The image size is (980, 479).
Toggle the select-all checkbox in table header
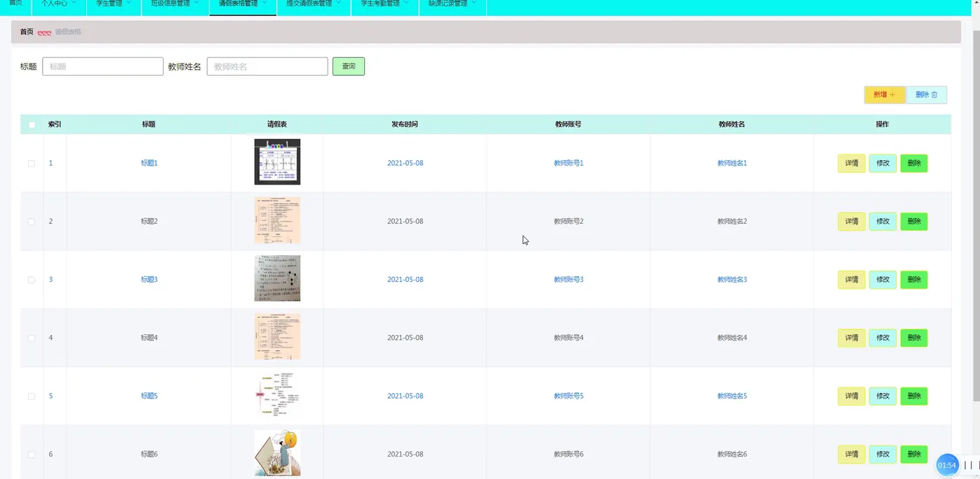pyautogui.click(x=31, y=124)
